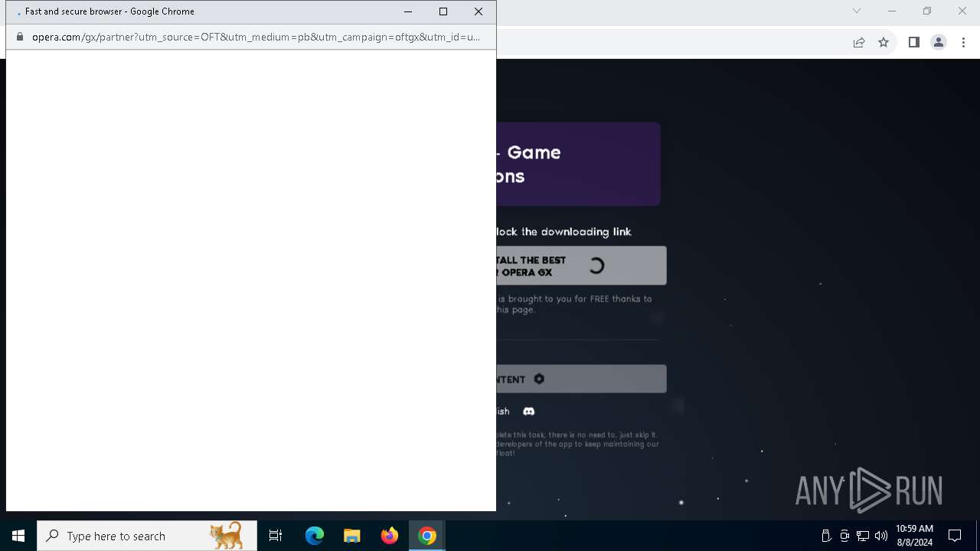Click the purple Game banner card
This screenshot has width=980, height=551.
pyautogui.click(x=578, y=164)
